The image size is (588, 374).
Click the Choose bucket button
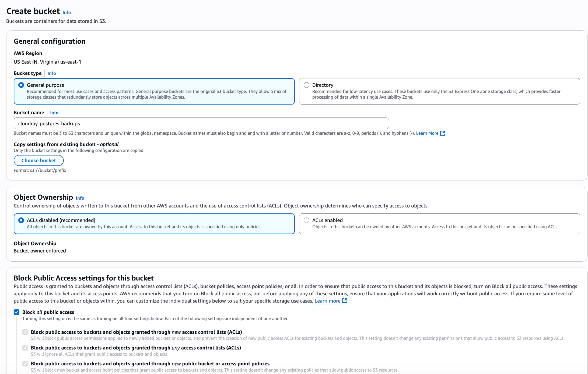pyautogui.click(x=38, y=160)
